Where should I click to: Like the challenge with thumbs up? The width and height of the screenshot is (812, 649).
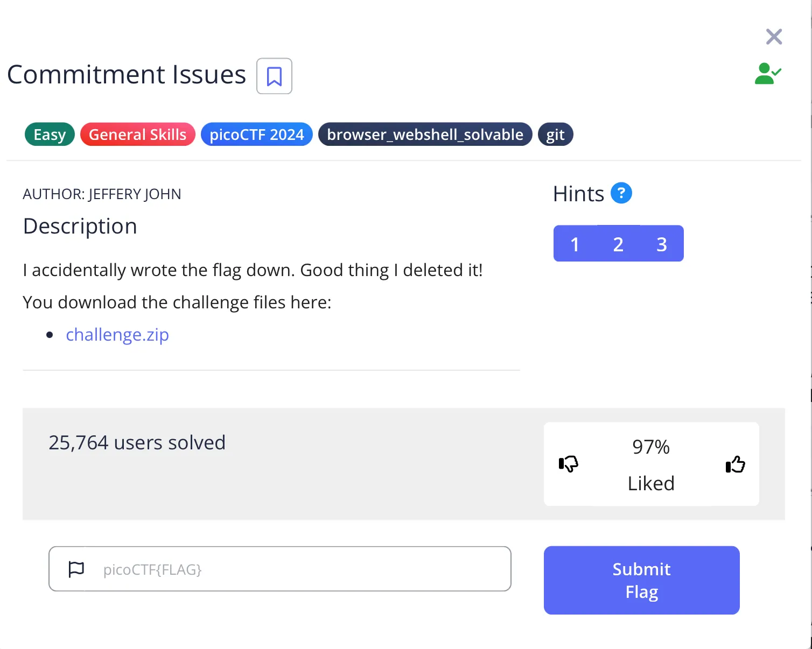735,464
